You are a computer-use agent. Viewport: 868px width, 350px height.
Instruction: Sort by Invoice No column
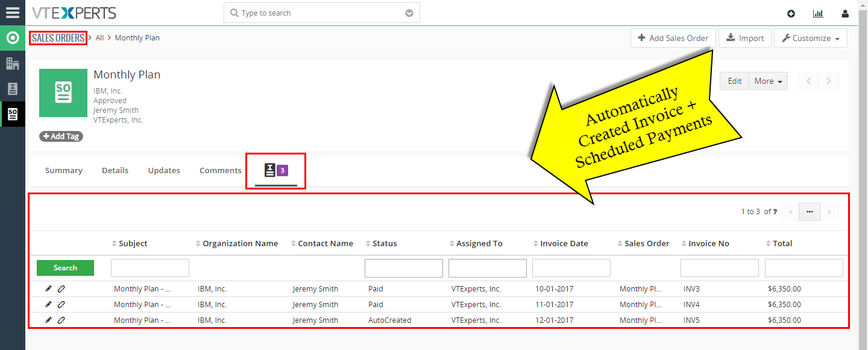705,243
